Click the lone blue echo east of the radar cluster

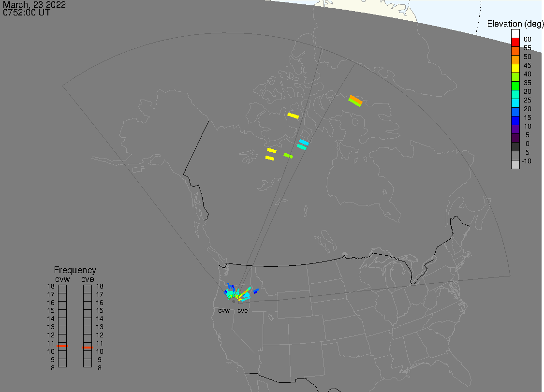point(256,291)
